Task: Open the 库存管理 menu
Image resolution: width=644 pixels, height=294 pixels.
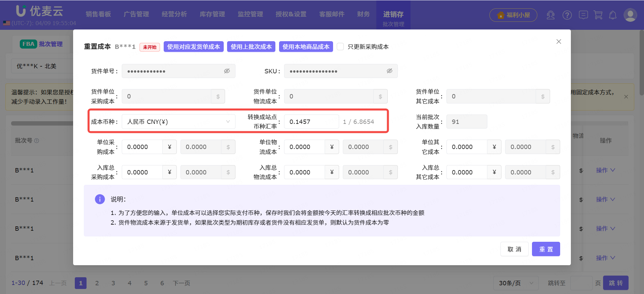Action: click(212, 14)
